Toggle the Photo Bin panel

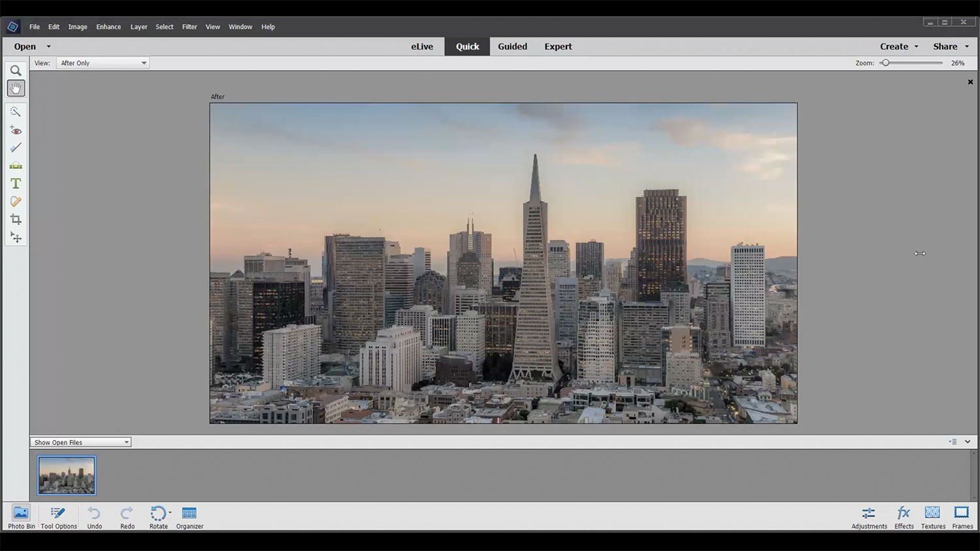point(21,516)
